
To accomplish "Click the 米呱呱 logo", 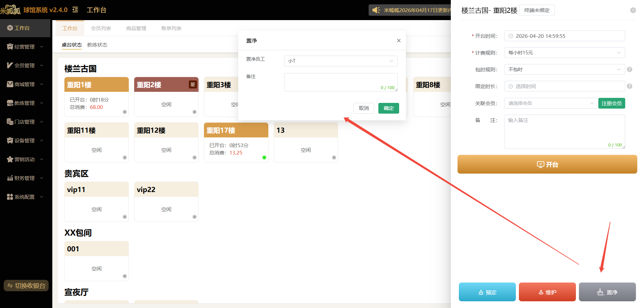I will point(10,10).
